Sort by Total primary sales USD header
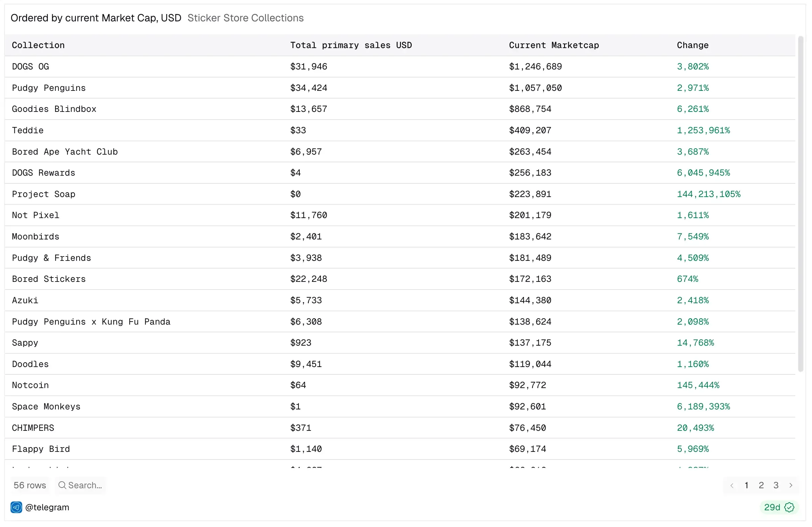The image size is (812, 527). (x=351, y=45)
